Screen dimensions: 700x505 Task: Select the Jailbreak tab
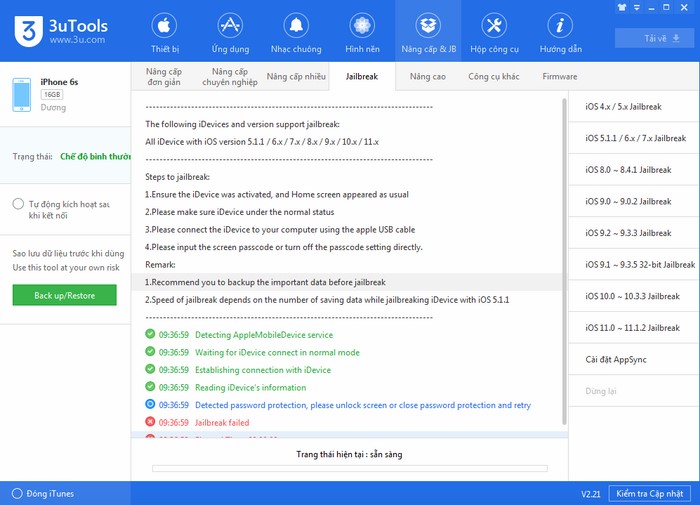click(362, 76)
